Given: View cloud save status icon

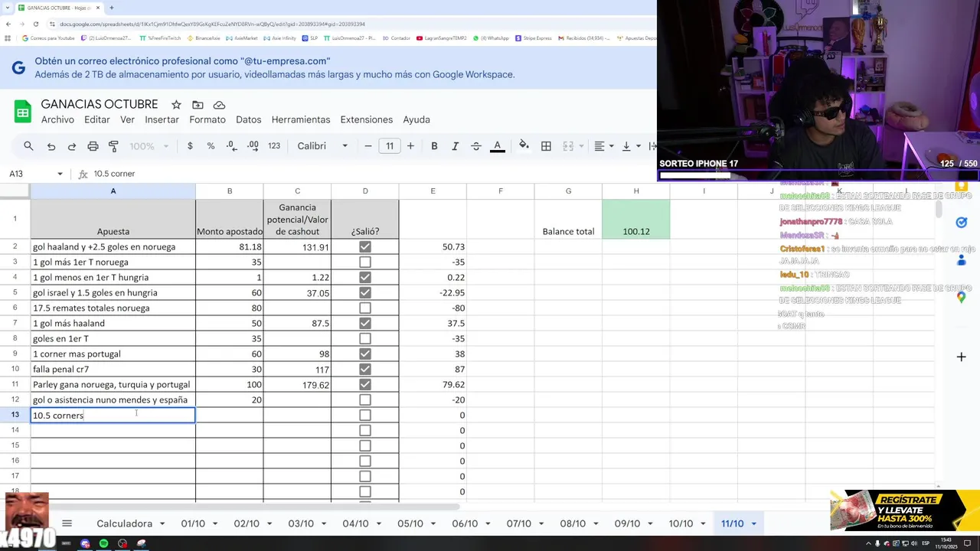Looking at the screenshot, I should point(219,105).
